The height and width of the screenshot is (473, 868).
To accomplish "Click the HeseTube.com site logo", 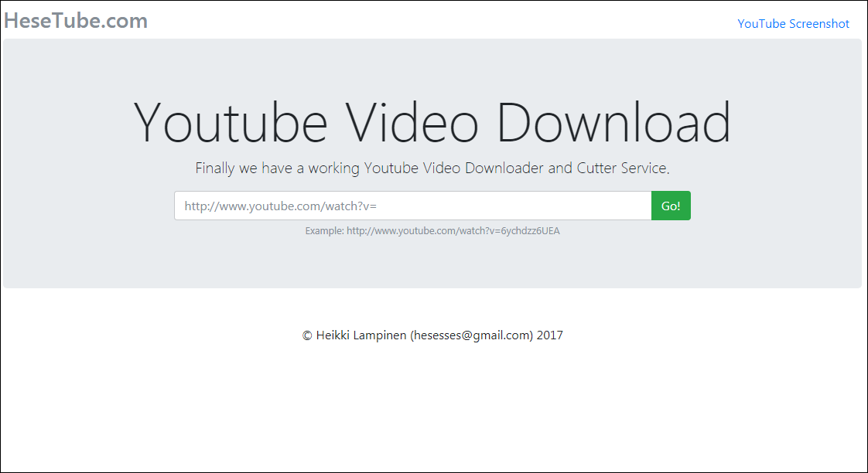I will click(76, 21).
